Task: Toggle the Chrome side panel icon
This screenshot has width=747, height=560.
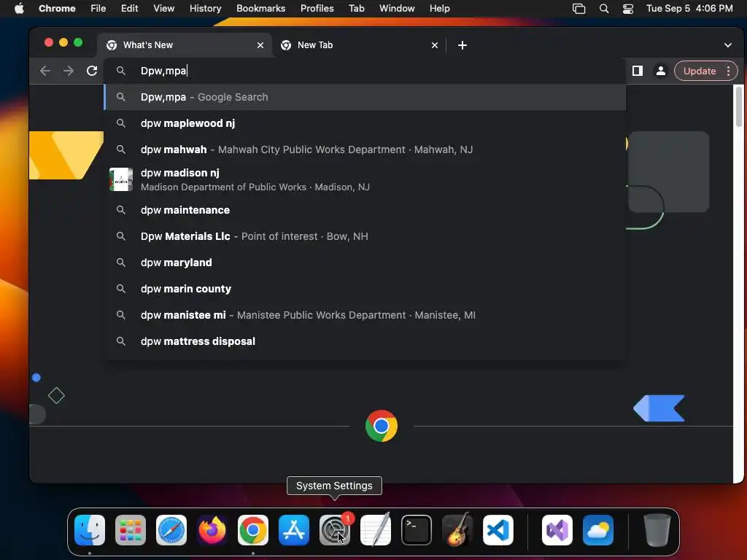Action: [638, 71]
